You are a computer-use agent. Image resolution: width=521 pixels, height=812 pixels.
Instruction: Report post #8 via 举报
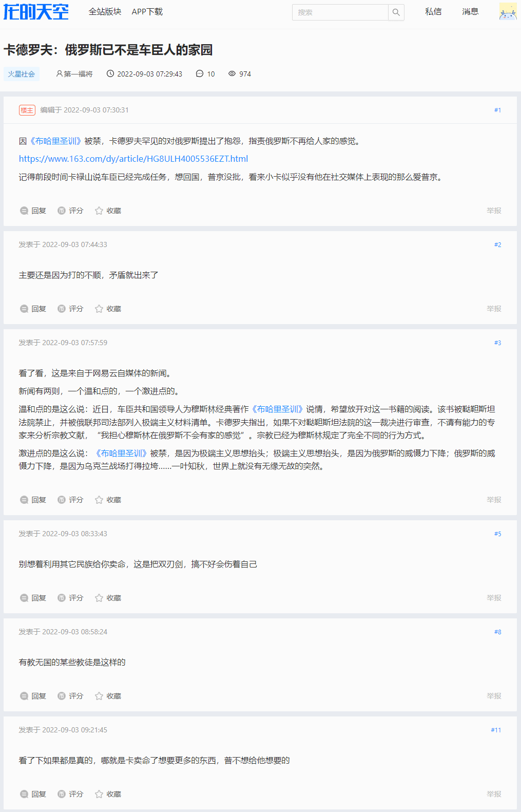[x=494, y=696]
